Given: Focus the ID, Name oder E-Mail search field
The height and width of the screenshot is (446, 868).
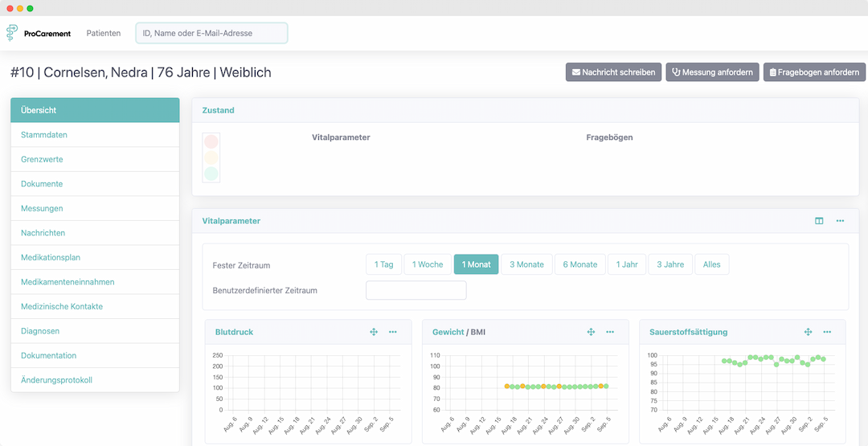Looking at the screenshot, I should point(211,33).
